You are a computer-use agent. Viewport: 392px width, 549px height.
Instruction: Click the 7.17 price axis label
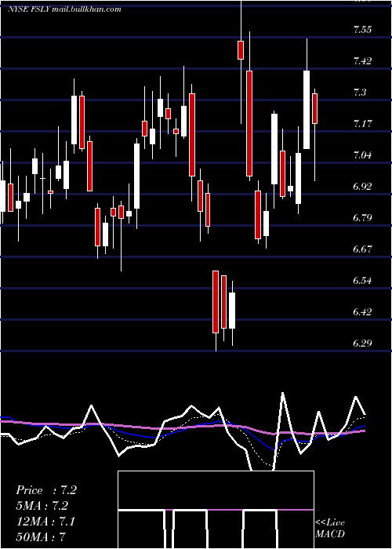point(362,124)
